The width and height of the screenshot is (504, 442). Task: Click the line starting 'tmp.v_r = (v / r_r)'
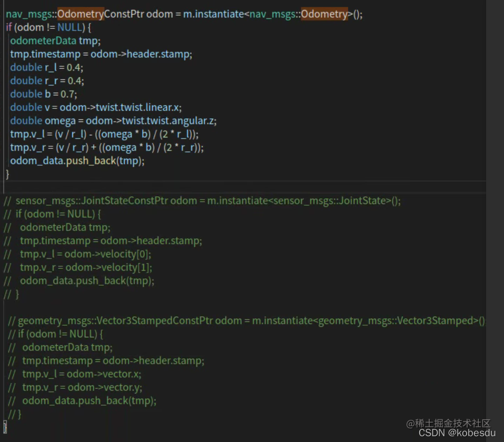[107, 147]
